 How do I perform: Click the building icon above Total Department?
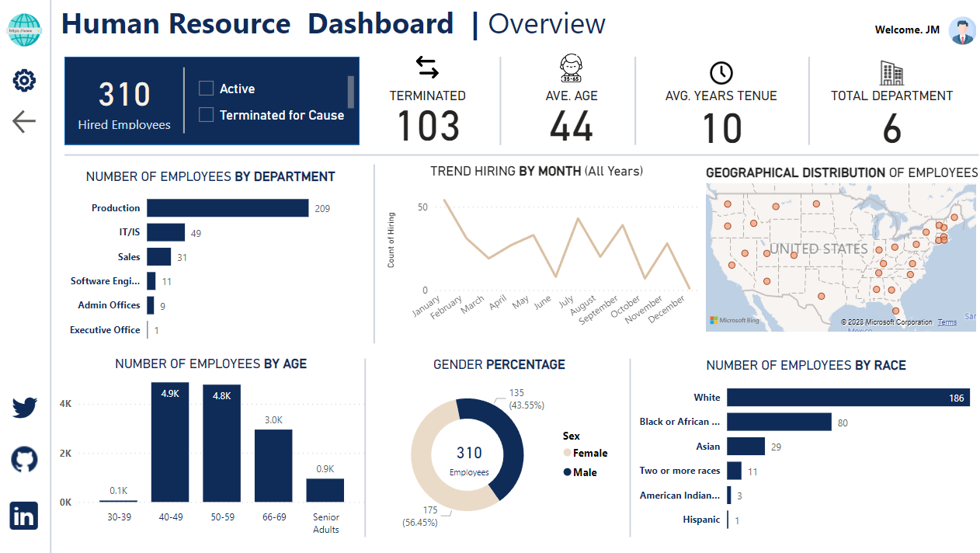891,73
